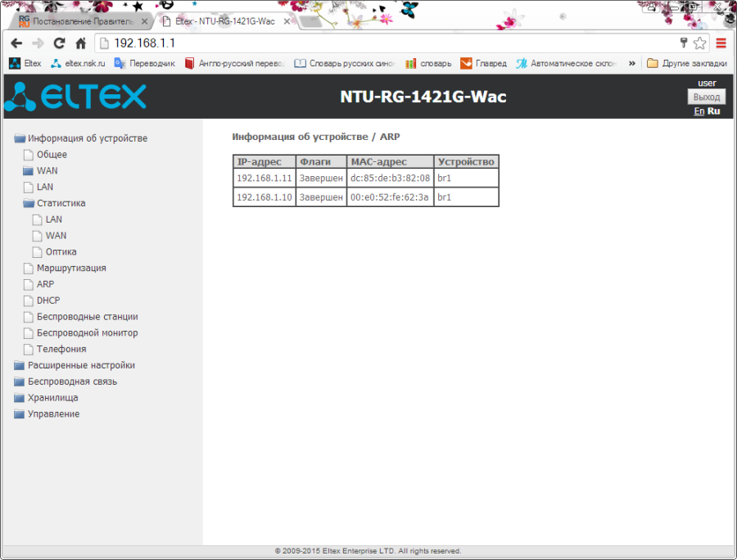
Task: Open the Автоматическое склонение bookmark
Action: [x=566, y=63]
